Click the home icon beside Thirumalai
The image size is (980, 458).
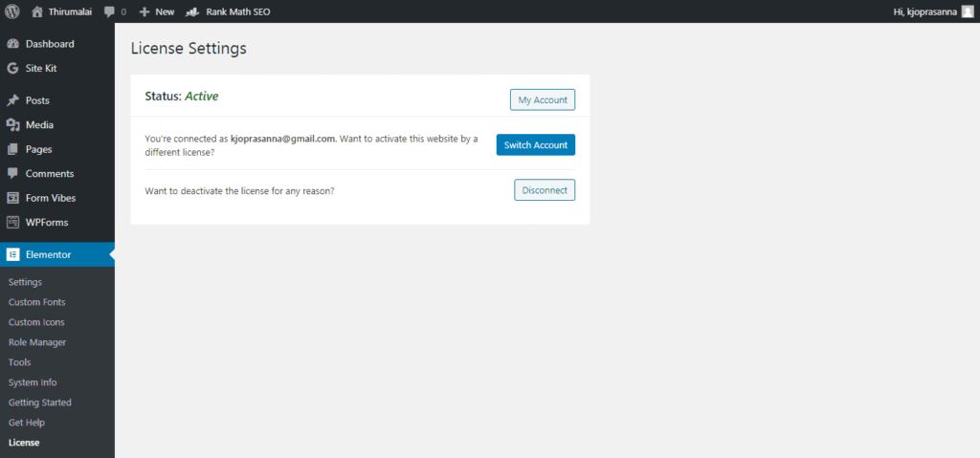[x=37, y=11]
